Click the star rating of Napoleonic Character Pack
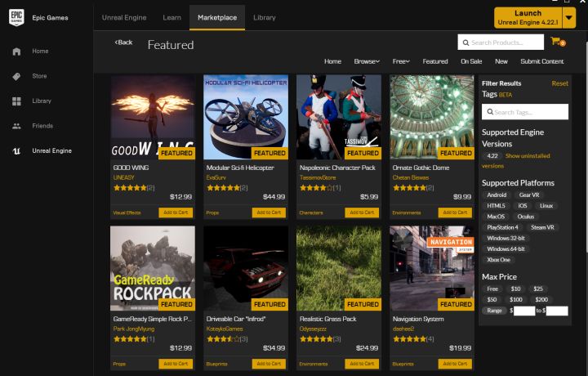The image size is (588, 376). coord(316,188)
